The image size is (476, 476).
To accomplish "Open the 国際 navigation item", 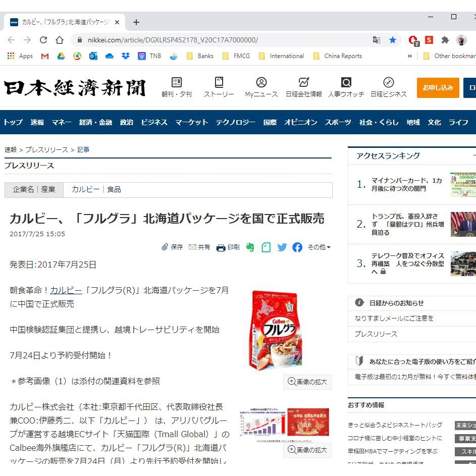I will coord(270,122).
